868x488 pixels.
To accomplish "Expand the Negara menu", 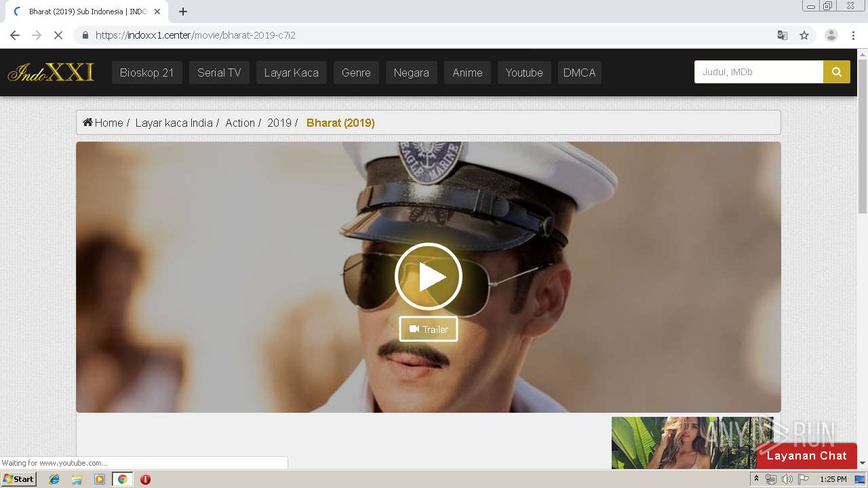I will point(411,73).
